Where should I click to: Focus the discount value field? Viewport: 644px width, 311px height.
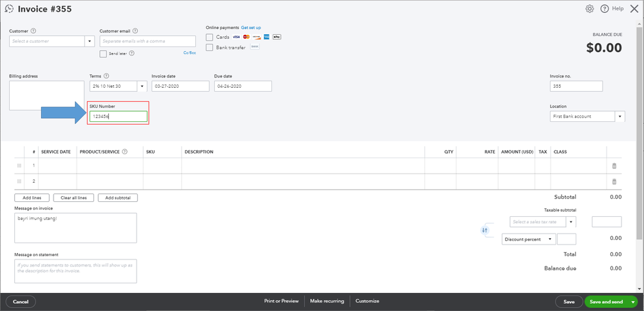point(567,239)
